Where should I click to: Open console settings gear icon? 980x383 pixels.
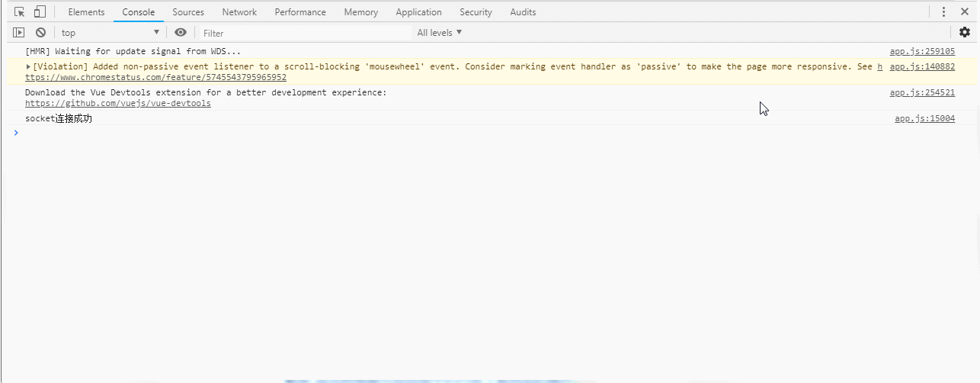(965, 33)
